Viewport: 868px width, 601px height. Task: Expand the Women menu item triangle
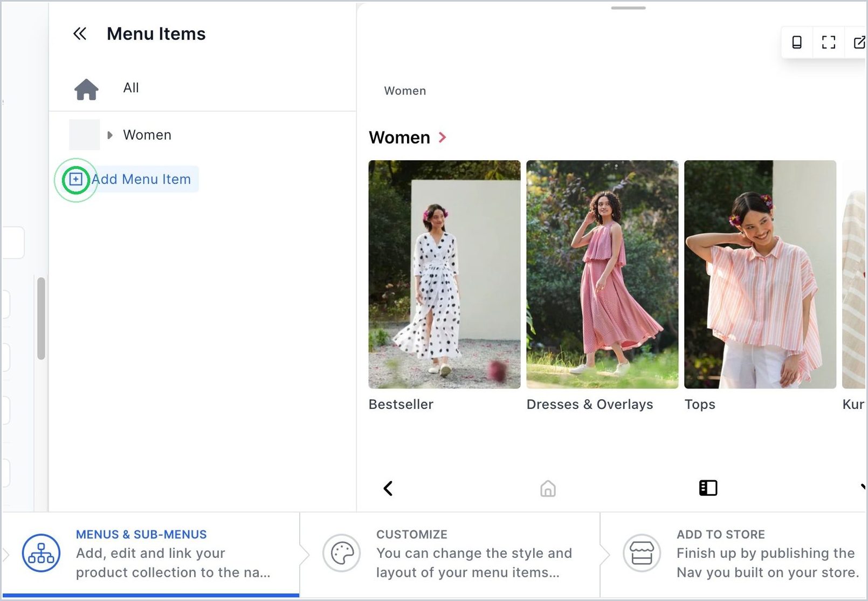[x=110, y=135]
